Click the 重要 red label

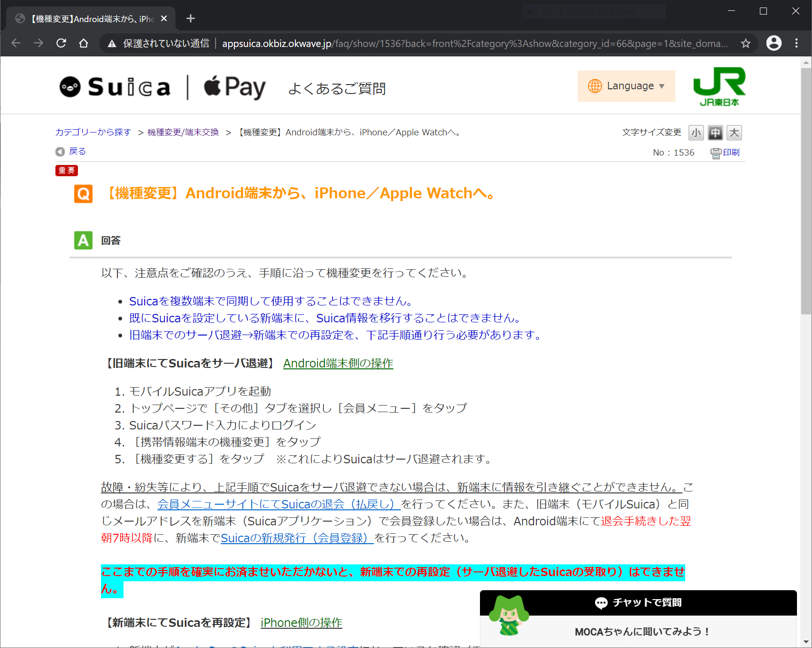tap(67, 171)
